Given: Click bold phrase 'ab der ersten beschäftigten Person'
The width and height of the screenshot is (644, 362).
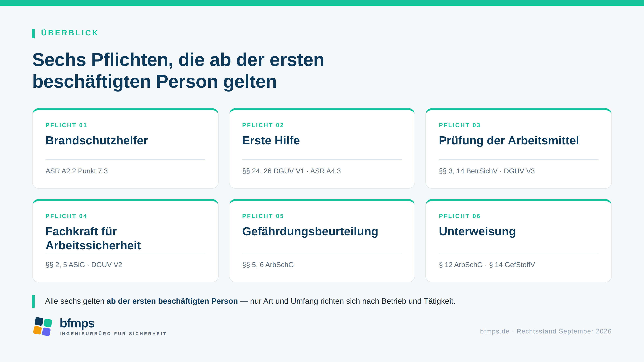Looking at the screenshot, I should coord(172,301).
